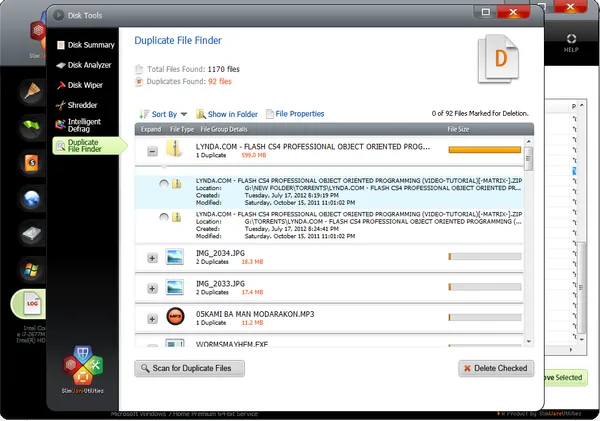Maximize the Disk Tools window
Screen dimensions: 600x421
click(486, 12)
